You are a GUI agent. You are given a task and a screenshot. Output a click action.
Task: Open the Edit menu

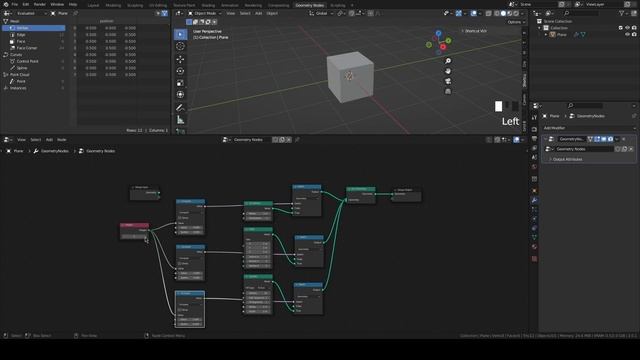[26, 4]
